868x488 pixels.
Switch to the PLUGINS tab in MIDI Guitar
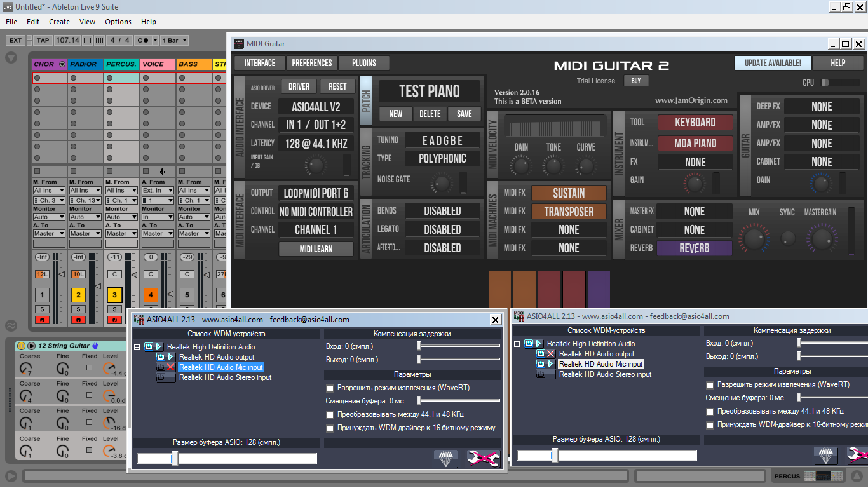click(x=364, y=63)
